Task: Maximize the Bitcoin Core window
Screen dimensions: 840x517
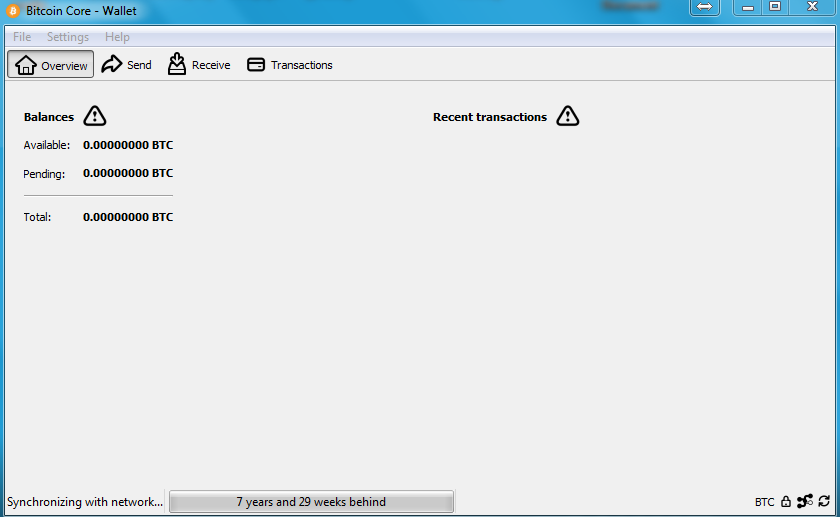Action: 775,7
